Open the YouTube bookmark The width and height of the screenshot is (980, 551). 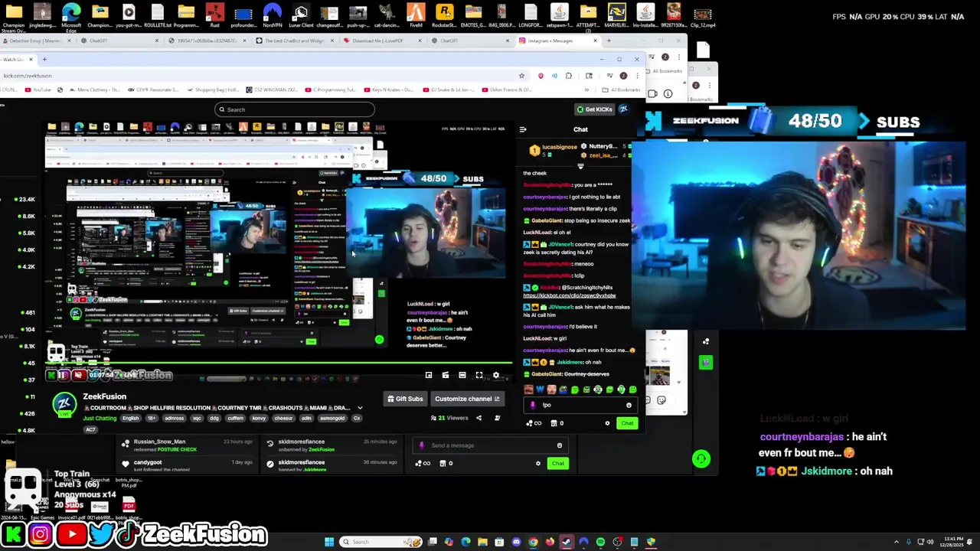[x=38, y=90]
